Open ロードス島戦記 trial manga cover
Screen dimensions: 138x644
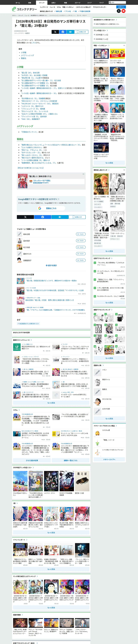101,184
